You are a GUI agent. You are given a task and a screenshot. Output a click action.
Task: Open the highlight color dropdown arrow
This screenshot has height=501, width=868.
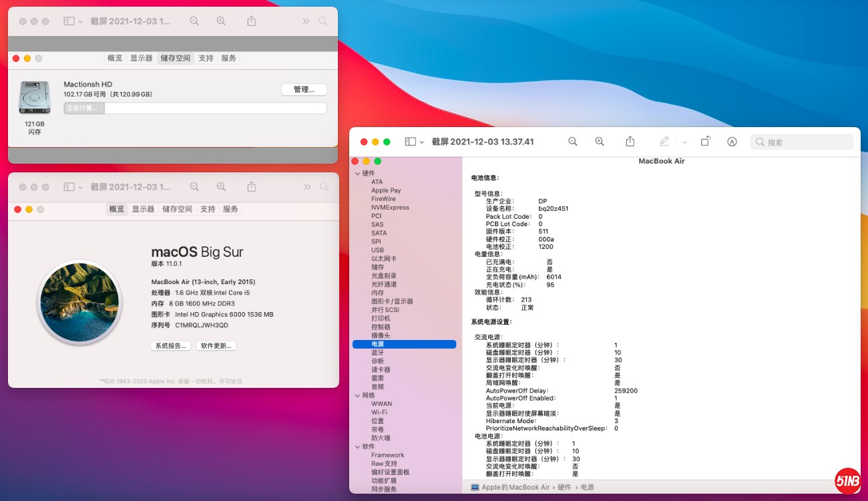pos(684,142)
